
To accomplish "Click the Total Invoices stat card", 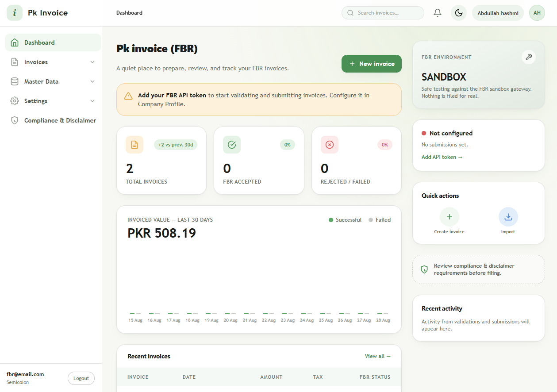I will (161, 161).
